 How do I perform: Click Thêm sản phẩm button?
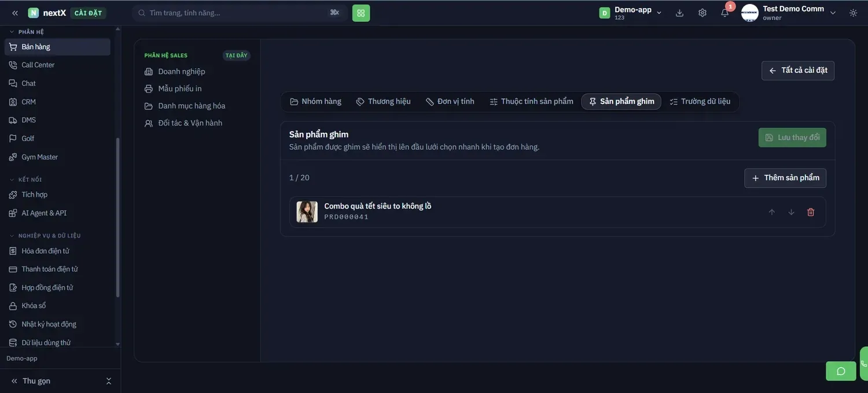click(x=785, y=178)
